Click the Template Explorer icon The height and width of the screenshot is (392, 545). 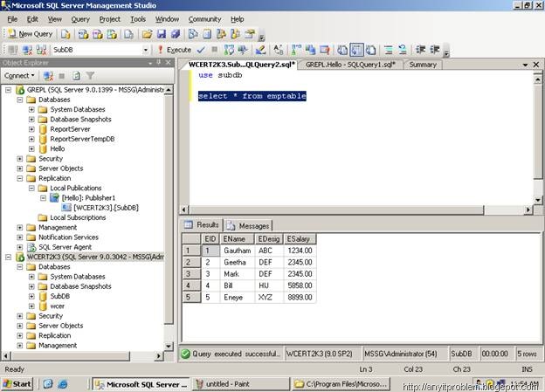point(235,34)
